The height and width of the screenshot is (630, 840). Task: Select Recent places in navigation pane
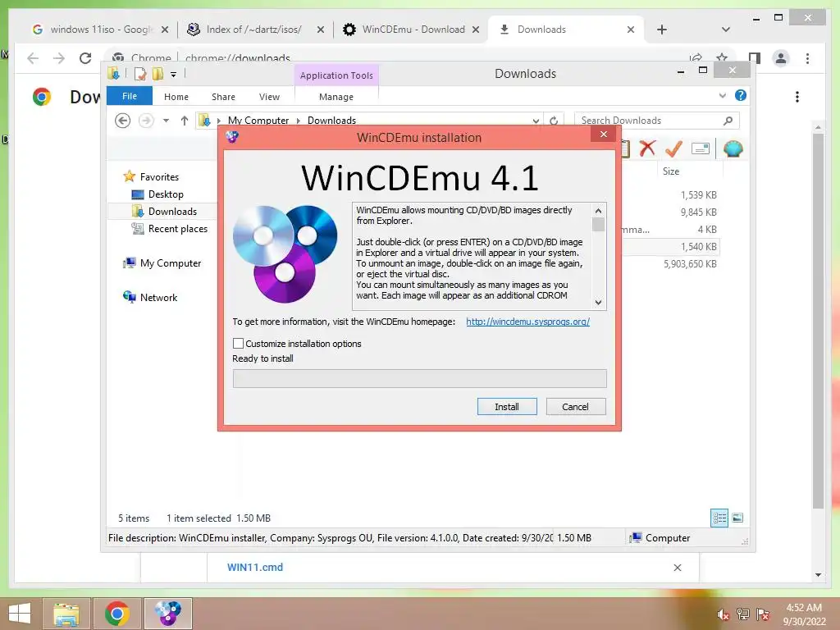tap(178, 228)
